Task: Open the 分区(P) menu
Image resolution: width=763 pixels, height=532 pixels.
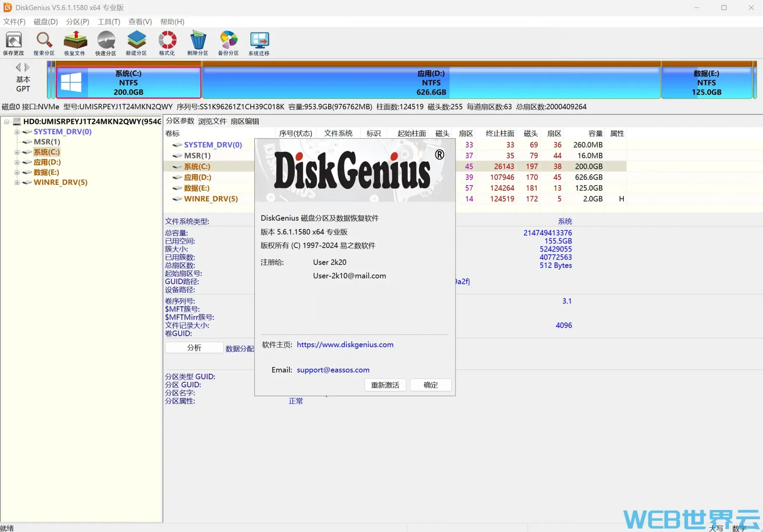Action: tap(78, 22)
